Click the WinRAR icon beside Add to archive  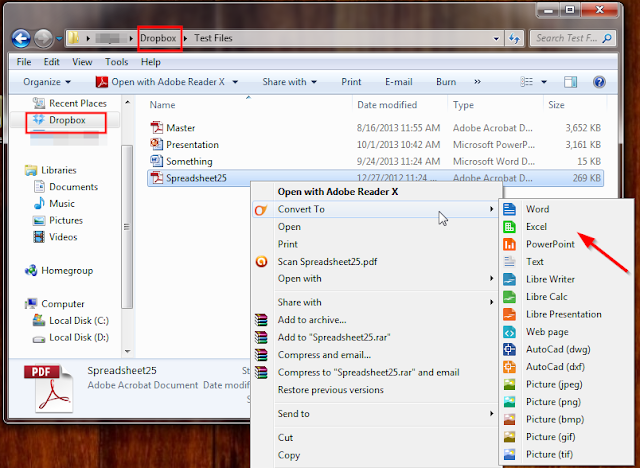[261, 320]
